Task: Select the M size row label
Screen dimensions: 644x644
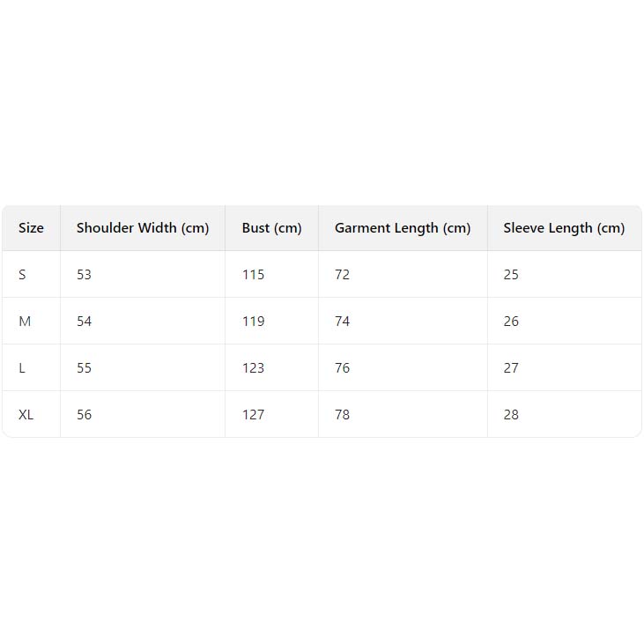Action: 25,322
